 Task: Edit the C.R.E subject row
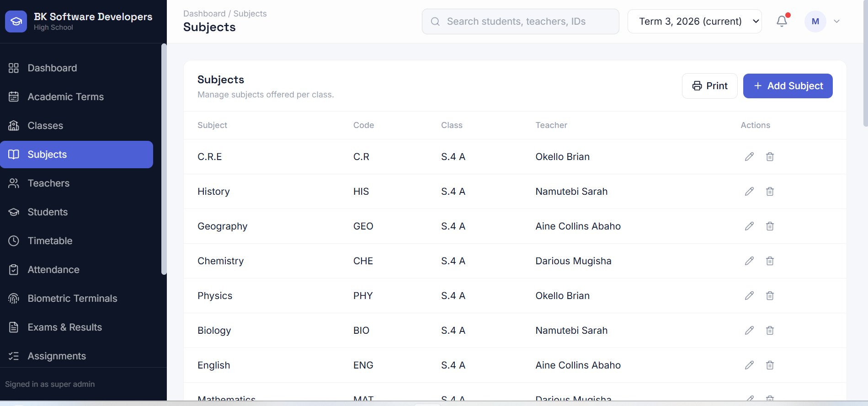click(x=749, y=157)
